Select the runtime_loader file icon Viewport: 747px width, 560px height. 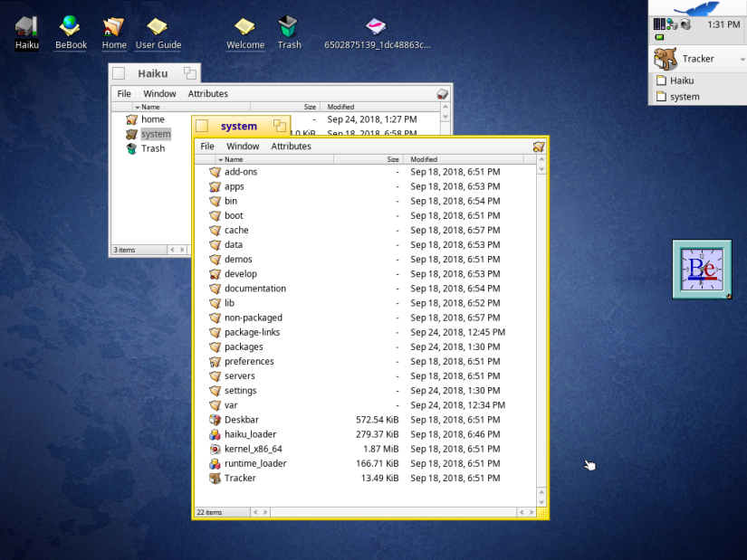coord(215,463)
